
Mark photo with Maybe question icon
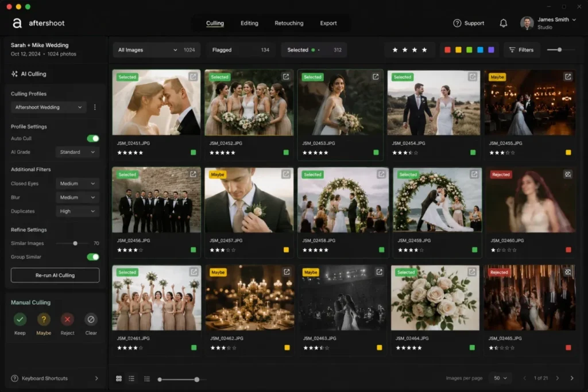coord(44,319)
